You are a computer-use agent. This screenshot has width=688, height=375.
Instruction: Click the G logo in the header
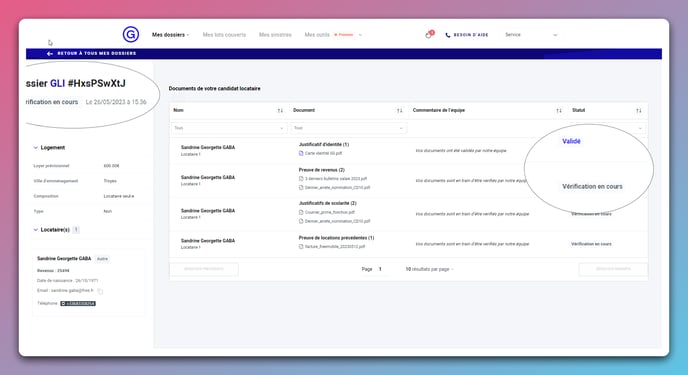131,34
